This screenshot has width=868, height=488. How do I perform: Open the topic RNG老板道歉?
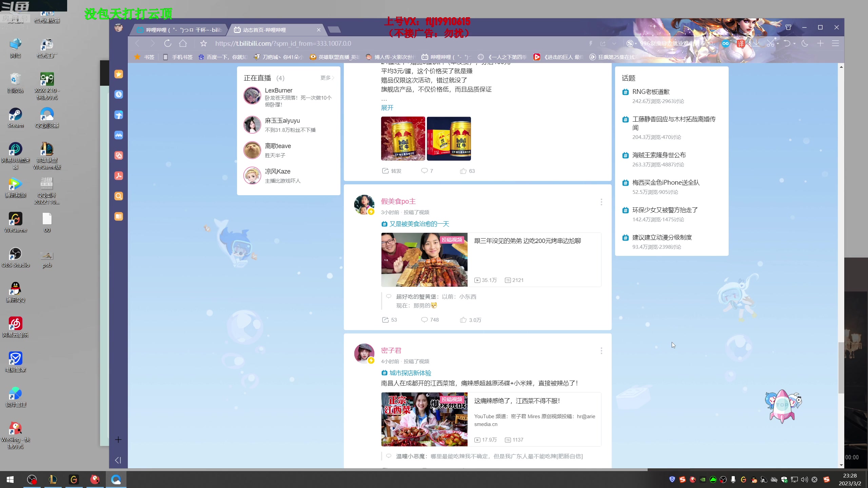pyautogui.click(x=651, y=91)
